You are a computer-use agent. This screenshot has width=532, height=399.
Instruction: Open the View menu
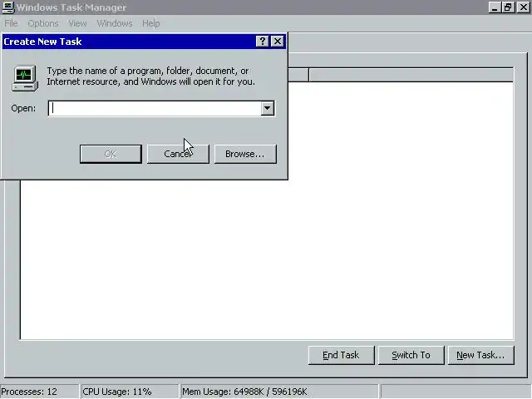(x=77, y=23)
